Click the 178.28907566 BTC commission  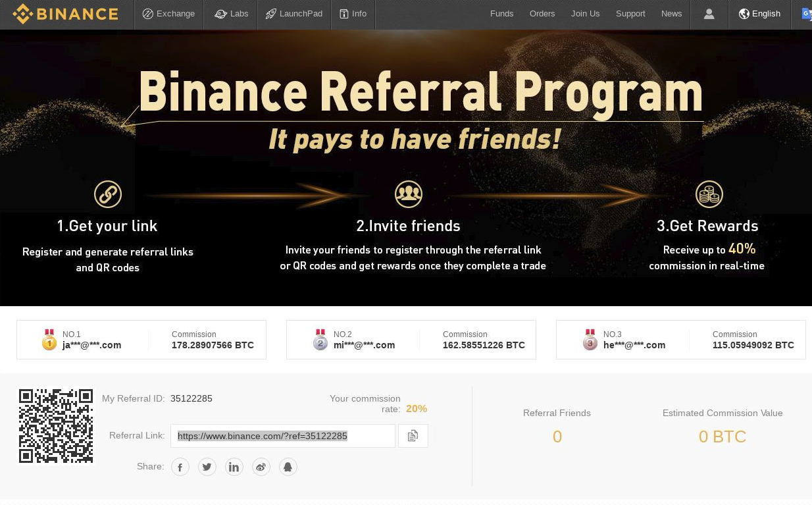point(213,345)
